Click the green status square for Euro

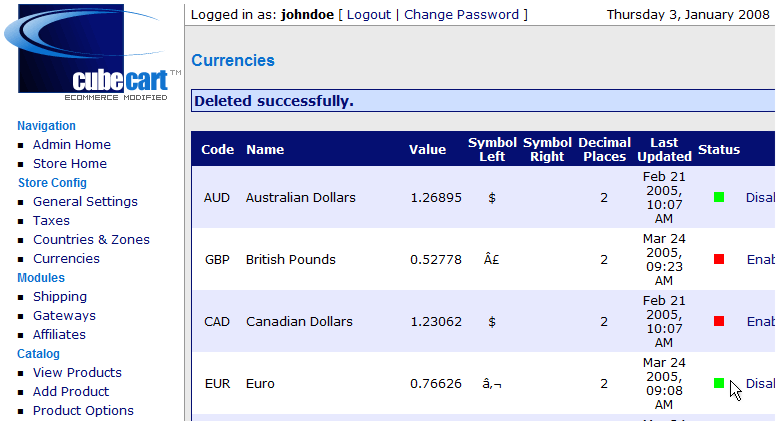pos(719,383)
